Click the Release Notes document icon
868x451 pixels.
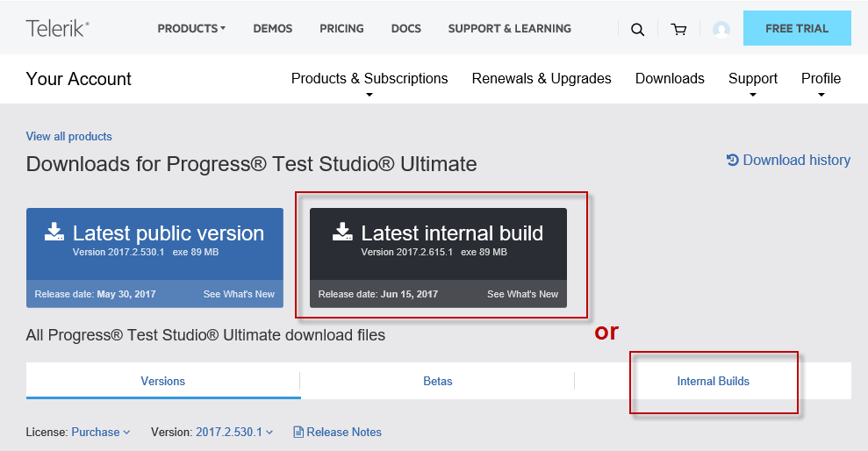click(x=298, y=432)
